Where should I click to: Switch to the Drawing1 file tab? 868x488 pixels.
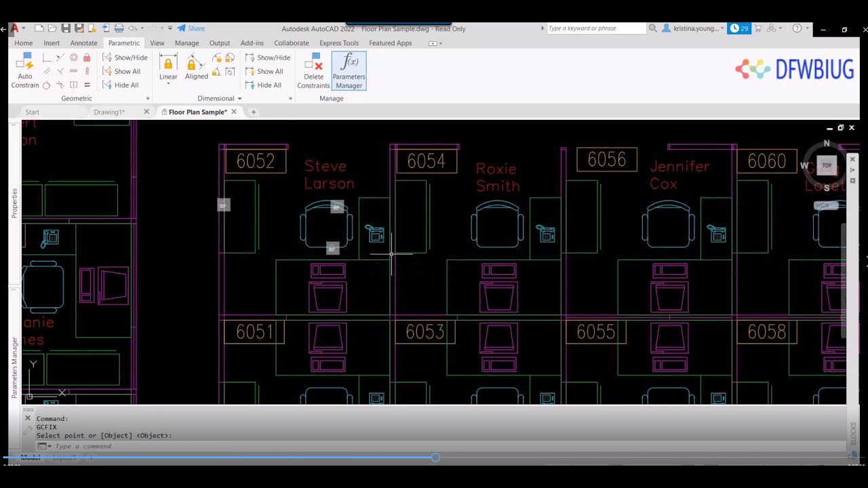click(x=109, y=112)
